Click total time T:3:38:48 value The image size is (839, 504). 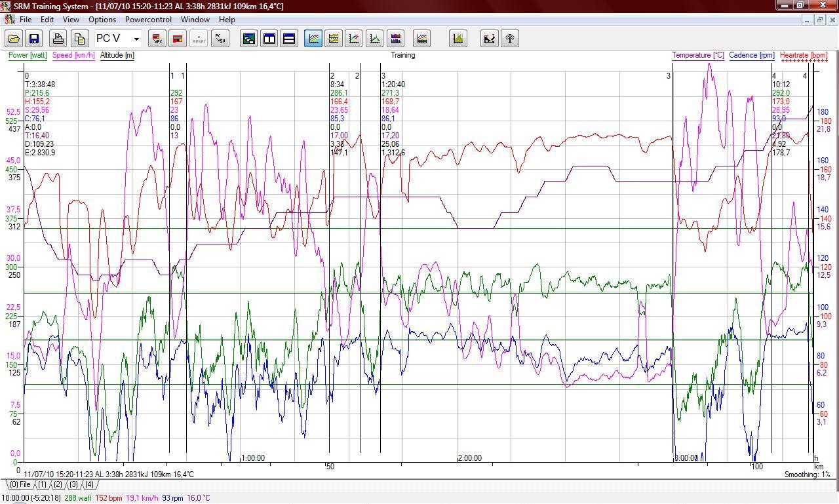[40, 85]
